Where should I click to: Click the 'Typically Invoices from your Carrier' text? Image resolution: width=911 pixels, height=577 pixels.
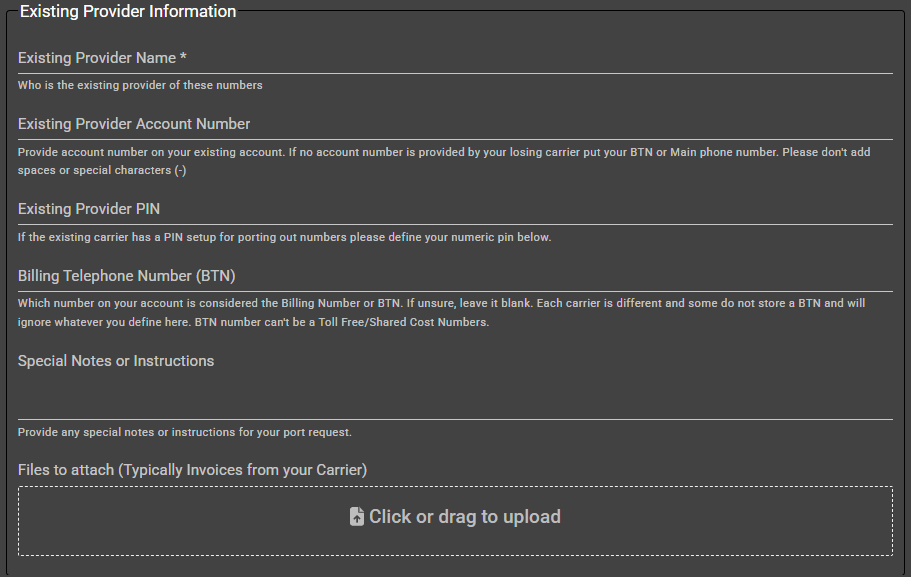point(244,470)
